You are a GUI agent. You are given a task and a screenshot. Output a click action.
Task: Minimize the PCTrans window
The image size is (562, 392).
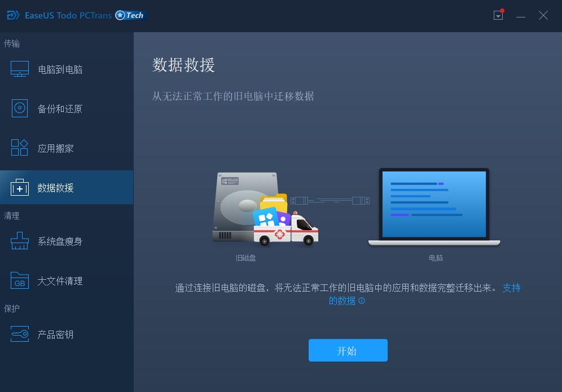pos(520,15)
